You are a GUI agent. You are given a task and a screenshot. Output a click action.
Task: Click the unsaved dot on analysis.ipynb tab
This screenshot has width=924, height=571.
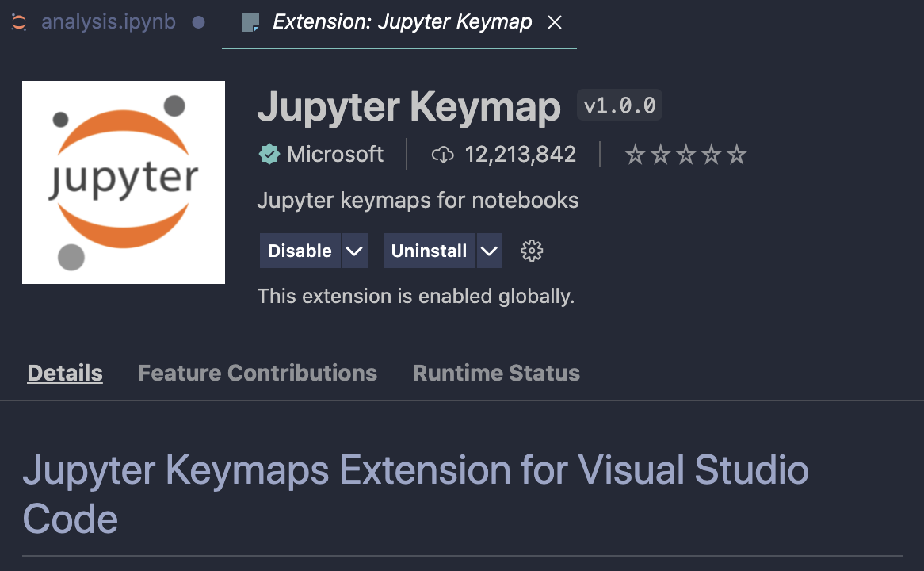click(199, 22)
